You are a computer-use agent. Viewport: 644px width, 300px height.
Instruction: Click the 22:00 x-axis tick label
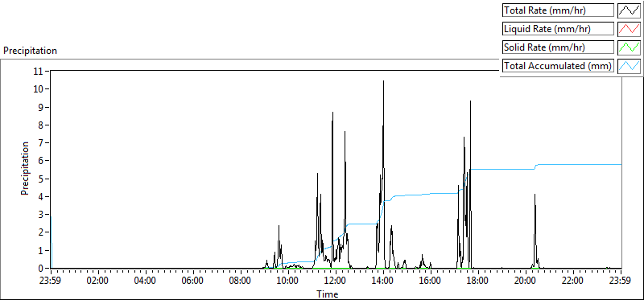click(573, 282)
